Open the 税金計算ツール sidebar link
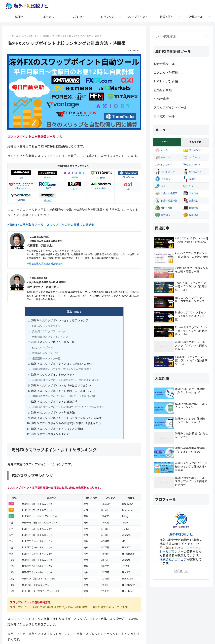215x644 pixels. click(x=164, y=64)
